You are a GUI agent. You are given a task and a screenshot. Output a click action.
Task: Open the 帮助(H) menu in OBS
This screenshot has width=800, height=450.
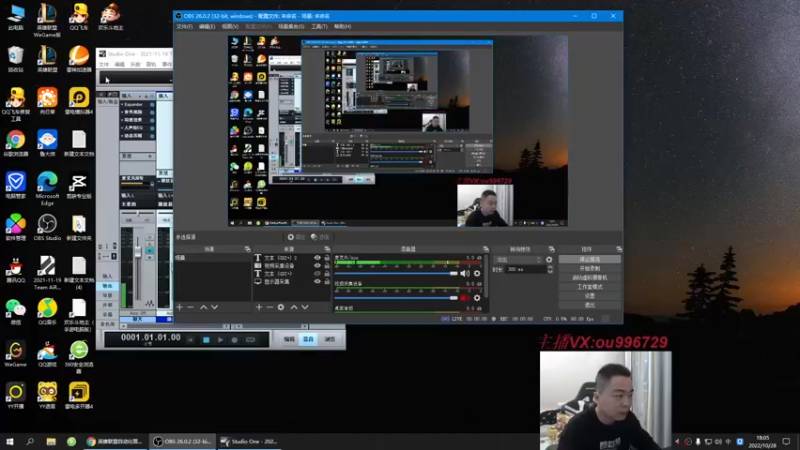point(342,27)
